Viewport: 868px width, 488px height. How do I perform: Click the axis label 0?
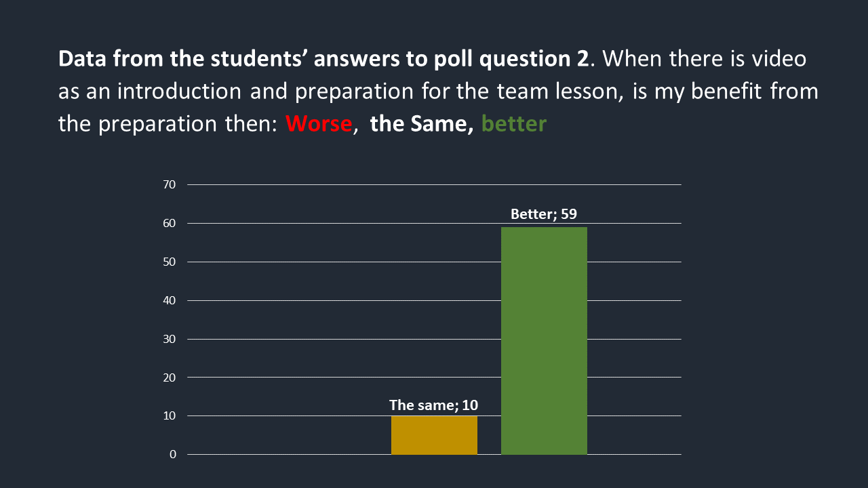[x=173, y=454]
